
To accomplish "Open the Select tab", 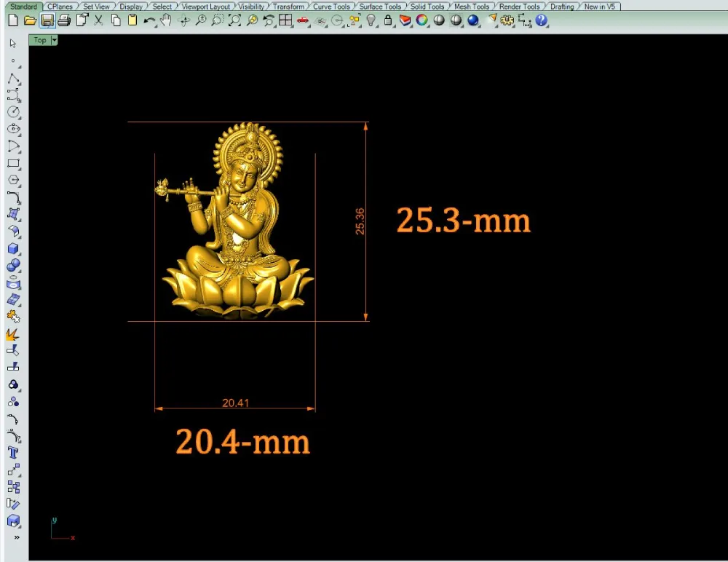I will click(162, 7).
